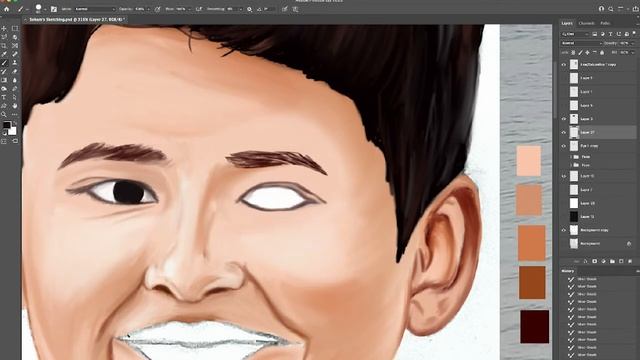The width and height of the screenshot is (640, 360).
Task: Select the Layers tab
Action: [x=567, y=23]
